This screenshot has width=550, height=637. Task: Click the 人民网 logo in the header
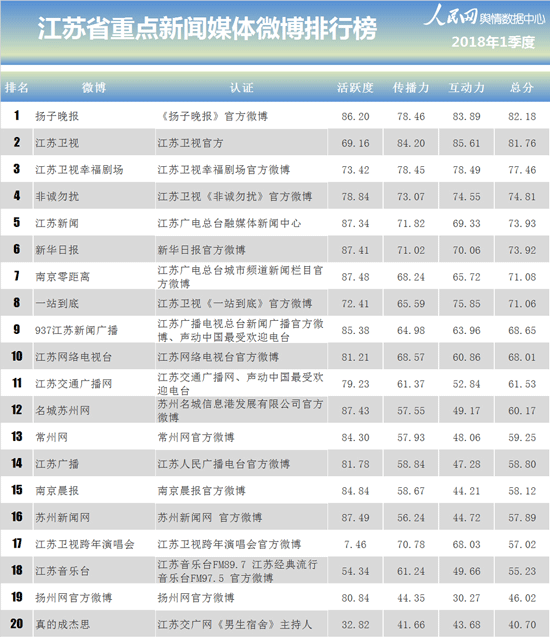(450, 15)
